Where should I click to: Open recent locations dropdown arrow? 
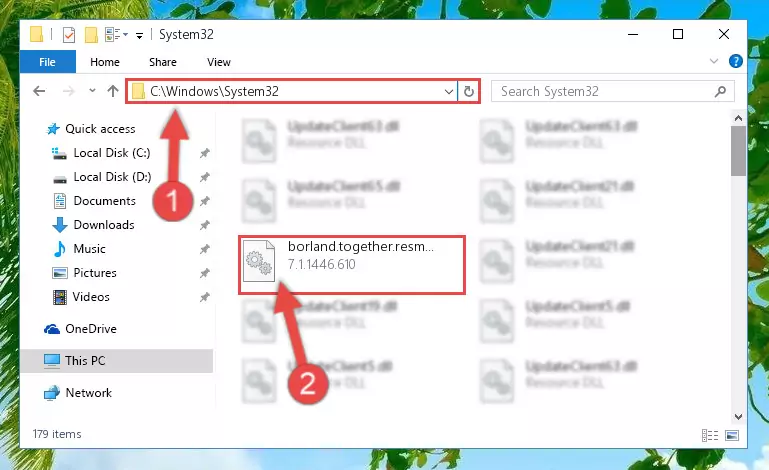pos(92,91)
